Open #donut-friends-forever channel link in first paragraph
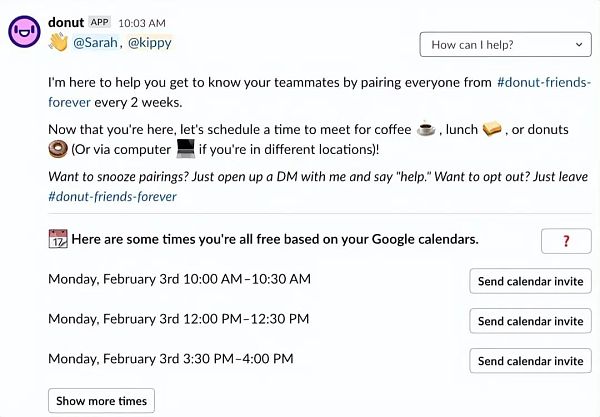 point(544,82)
